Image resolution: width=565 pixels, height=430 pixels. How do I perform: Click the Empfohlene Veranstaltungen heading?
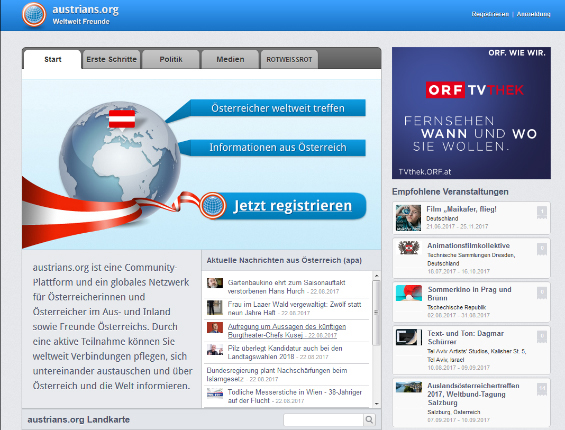click(450, 192)
